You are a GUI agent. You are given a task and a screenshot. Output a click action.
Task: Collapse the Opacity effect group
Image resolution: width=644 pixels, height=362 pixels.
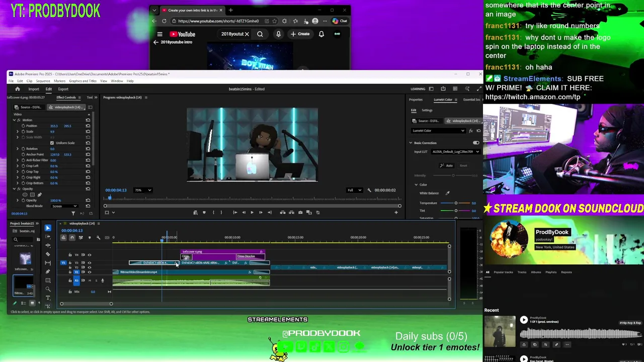(x=14, y=189)
